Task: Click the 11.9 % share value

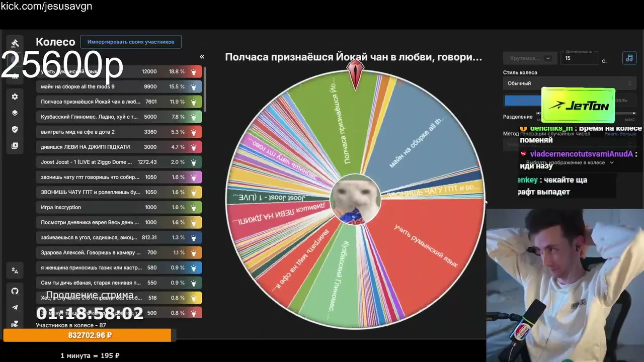Action: click(x=177, y=102)
